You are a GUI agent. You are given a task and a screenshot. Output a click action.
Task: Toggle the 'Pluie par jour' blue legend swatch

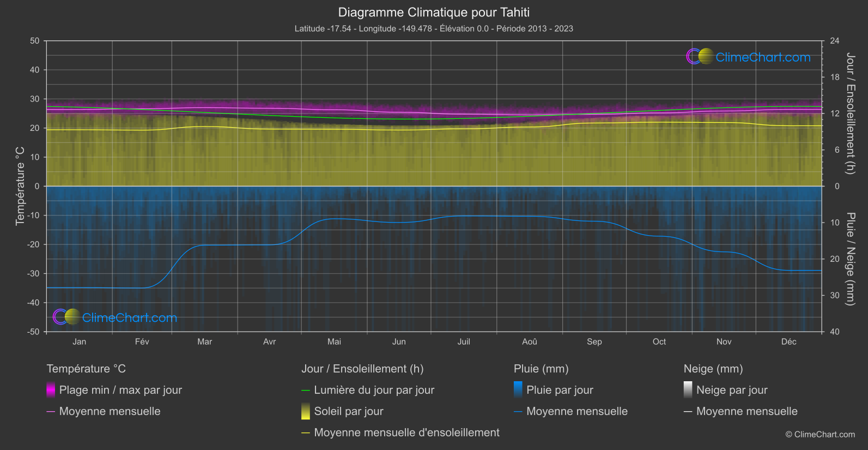click(518, 390)
